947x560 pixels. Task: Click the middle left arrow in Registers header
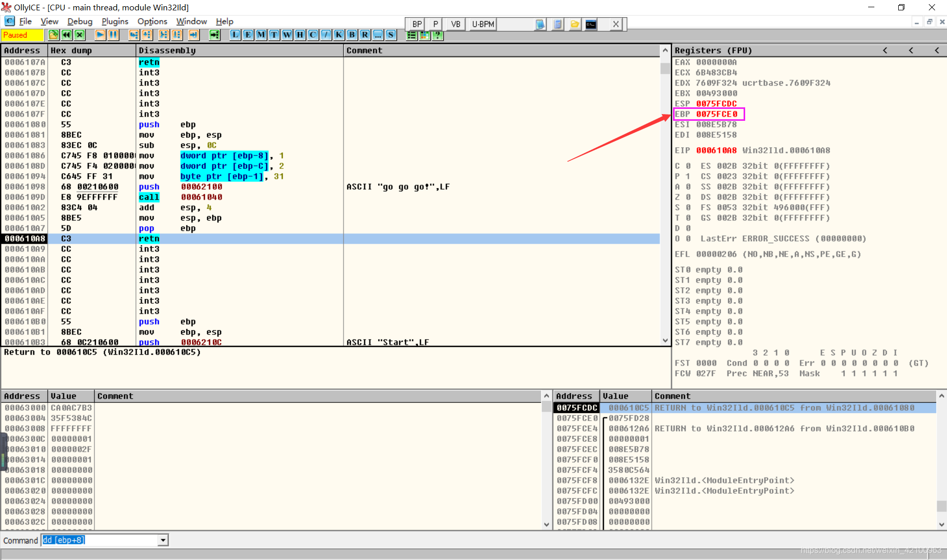pyautogui.click(x=911, y=50)
